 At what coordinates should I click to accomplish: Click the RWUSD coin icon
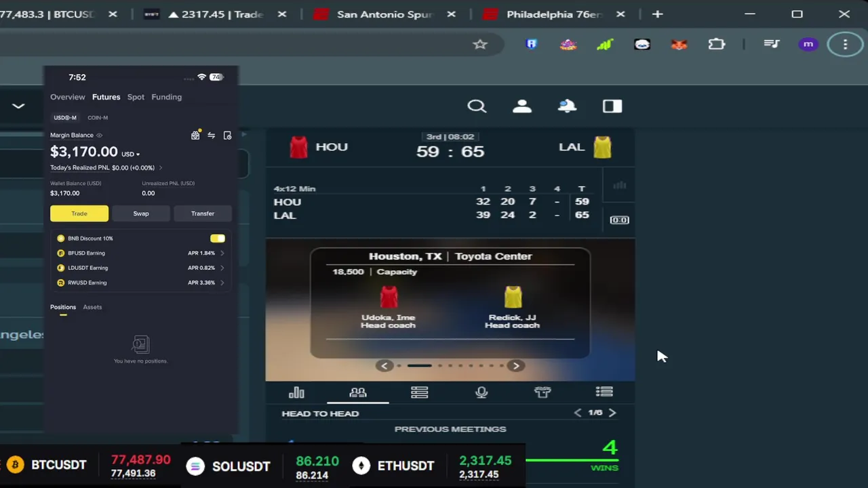tap(61, 283)
